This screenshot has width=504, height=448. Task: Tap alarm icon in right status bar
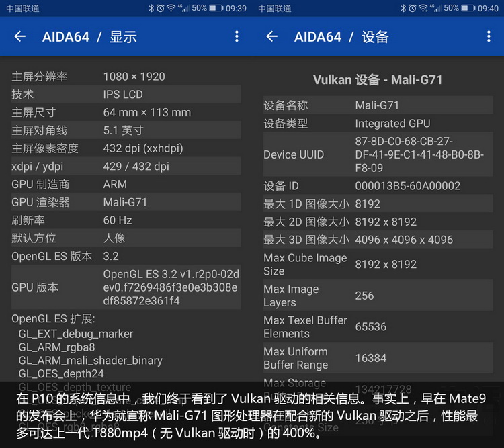click(412, 8)
